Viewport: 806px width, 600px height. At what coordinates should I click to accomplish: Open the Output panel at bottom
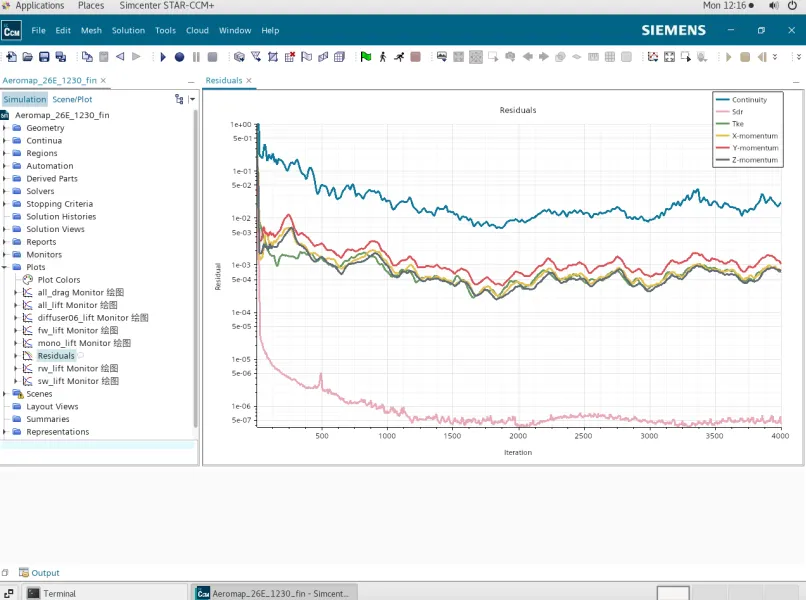pyautogui.click(x=45, y=573)
